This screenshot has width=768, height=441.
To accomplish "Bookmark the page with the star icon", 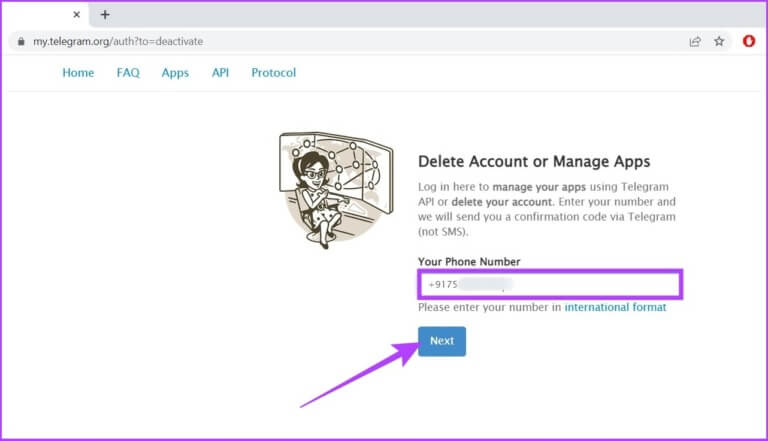I will [x=719, y=42].
